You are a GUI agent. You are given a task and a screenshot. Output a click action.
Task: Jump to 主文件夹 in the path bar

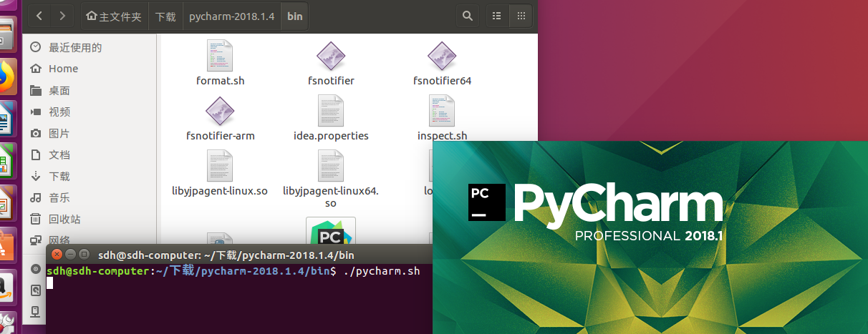pyautogui.click(x=115, y=16)
